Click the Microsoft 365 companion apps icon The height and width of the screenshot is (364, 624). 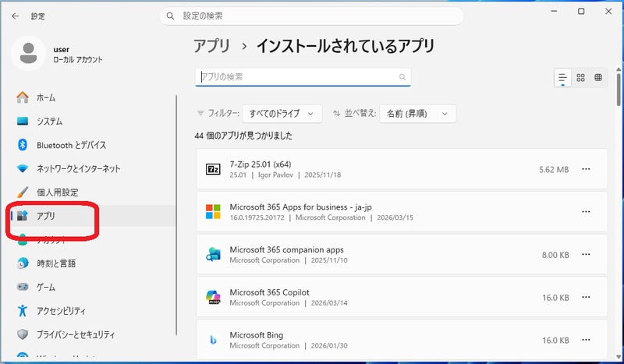[x=213, y=254]
